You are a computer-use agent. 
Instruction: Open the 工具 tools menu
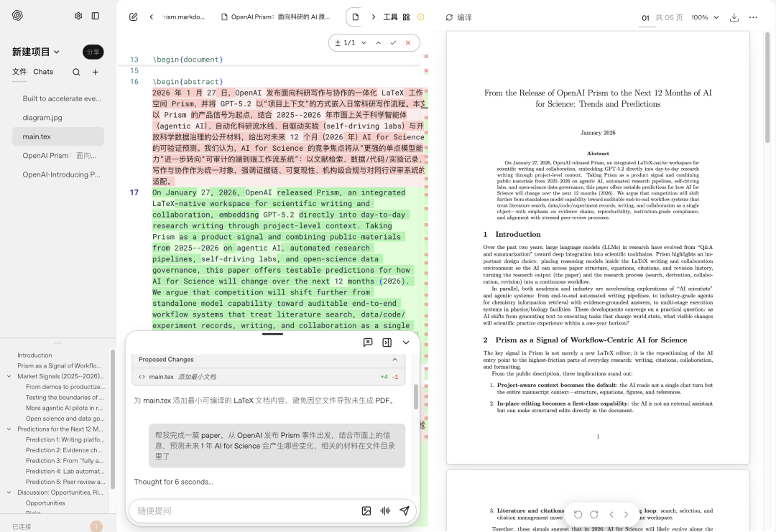pyautogui.click(x=390, y=17)
